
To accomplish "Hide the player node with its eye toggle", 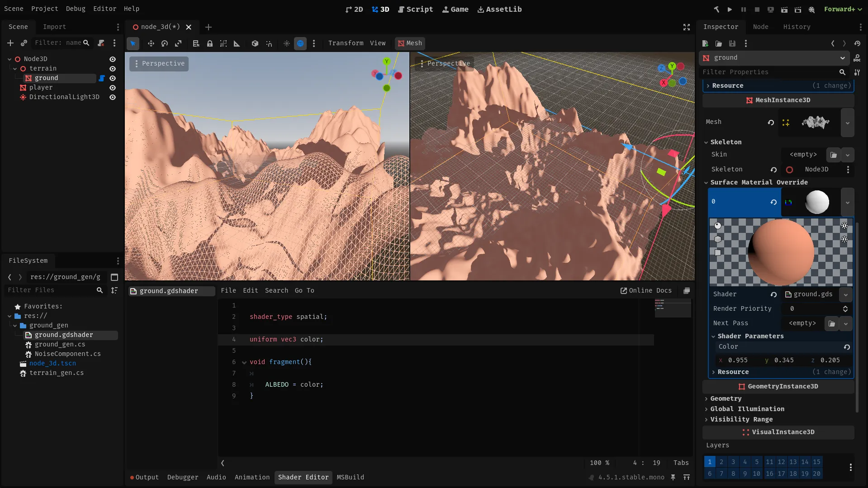I will coord(113,88).
